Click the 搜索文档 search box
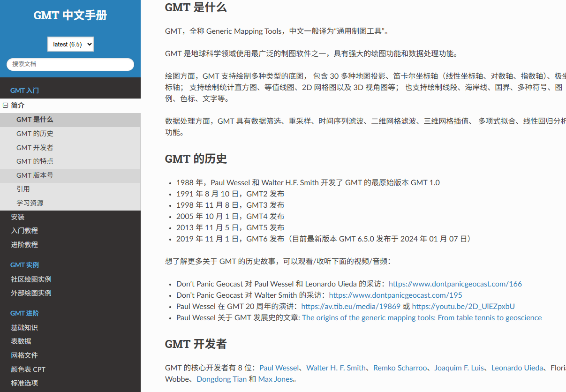 point(70,64)
